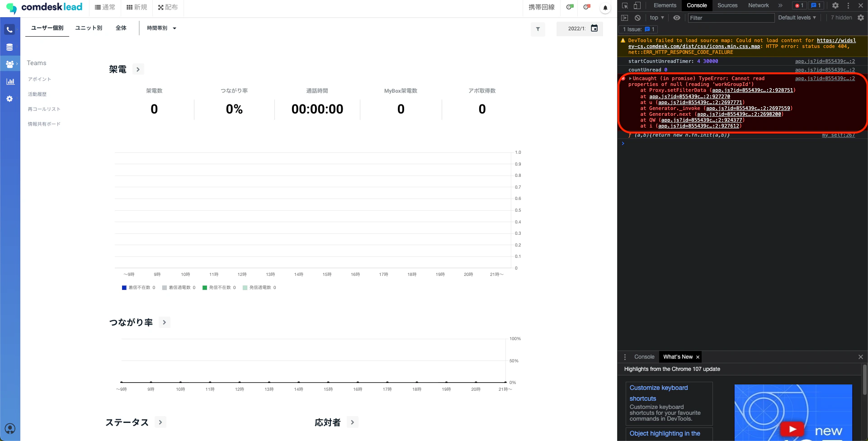Toggle 発信不在数 legend series

point(219,288)
